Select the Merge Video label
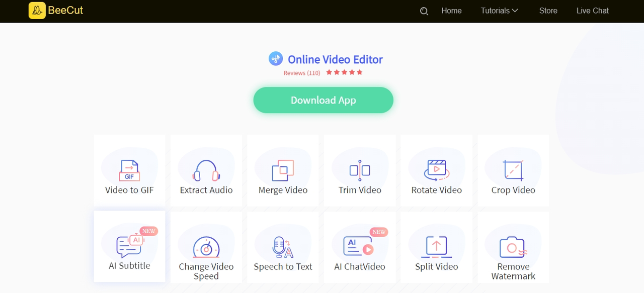Image resolution: width=644 pixels, height=293 pixels. click(283, 190)
